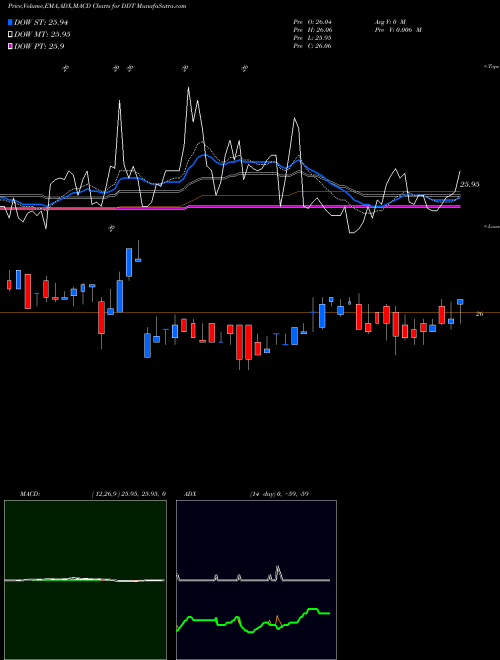The height and width of the screenshot is (660, 500).
Task: Click the 'Pre V: 0.006 M' volume text
Action: [x=398, y=30]
